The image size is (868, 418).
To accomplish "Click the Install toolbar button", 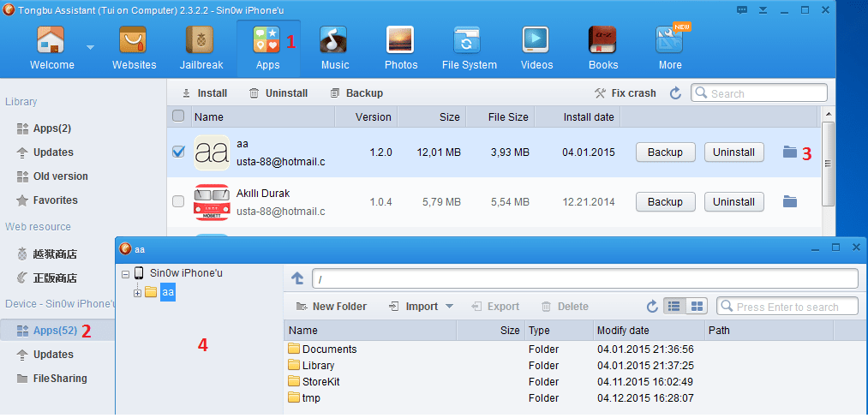I will pos(205,93).
